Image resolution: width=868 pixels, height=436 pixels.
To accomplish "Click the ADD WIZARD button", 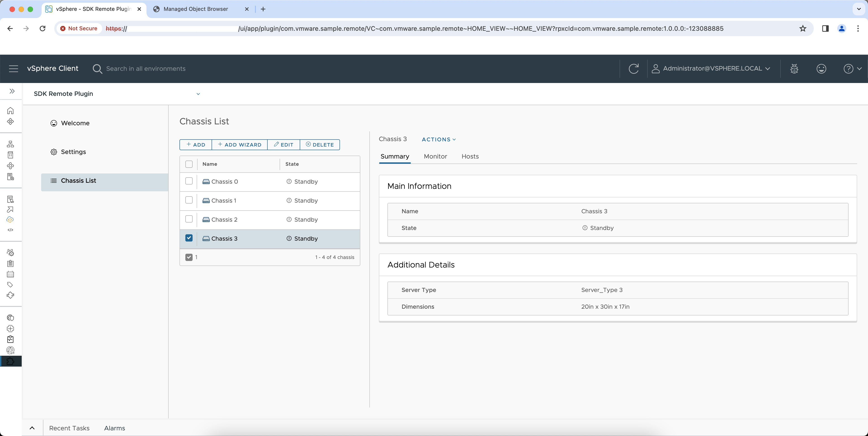I will [239, 145].
